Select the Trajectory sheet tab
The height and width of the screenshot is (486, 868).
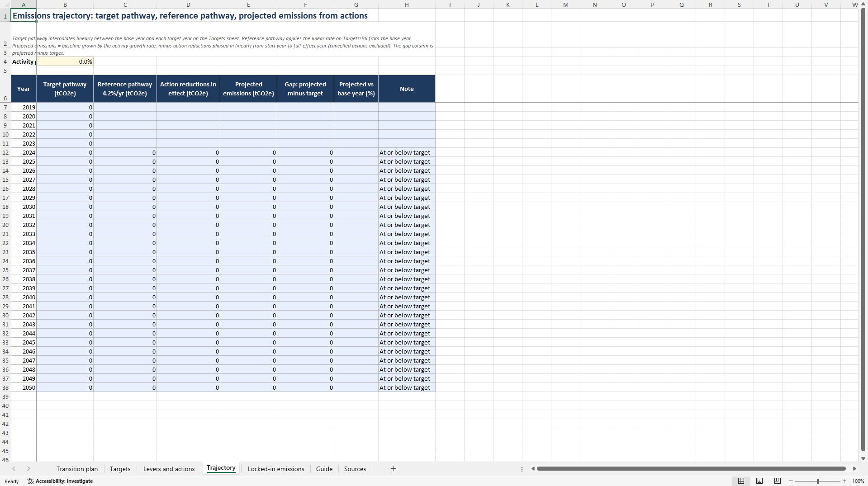pyautogui.click(x=221, y=468)
